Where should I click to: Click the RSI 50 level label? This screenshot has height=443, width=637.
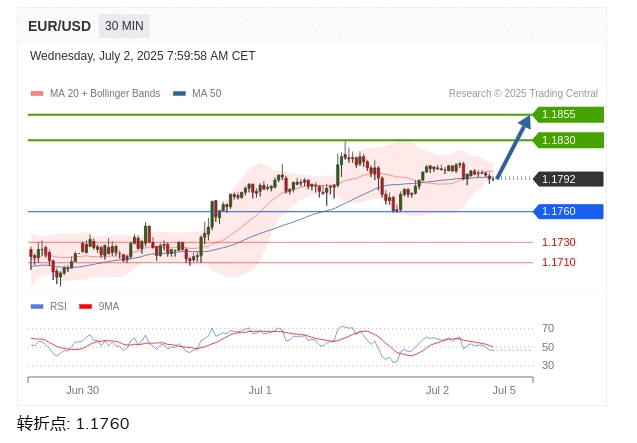(548, 347)
